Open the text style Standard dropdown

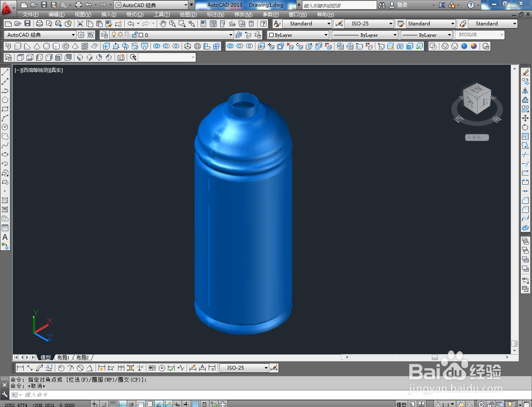pos(329,24)
